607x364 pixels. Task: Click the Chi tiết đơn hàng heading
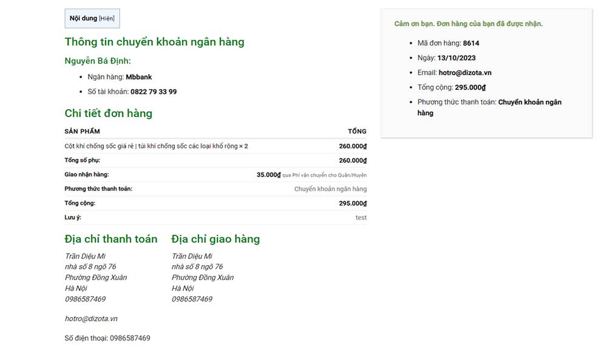tap(108, 113)
